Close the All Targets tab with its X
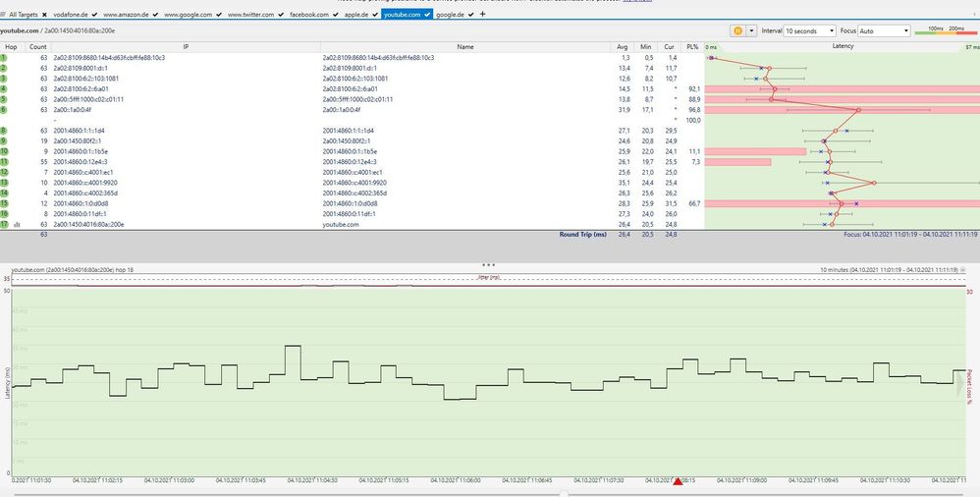 (x=44, y=15)
